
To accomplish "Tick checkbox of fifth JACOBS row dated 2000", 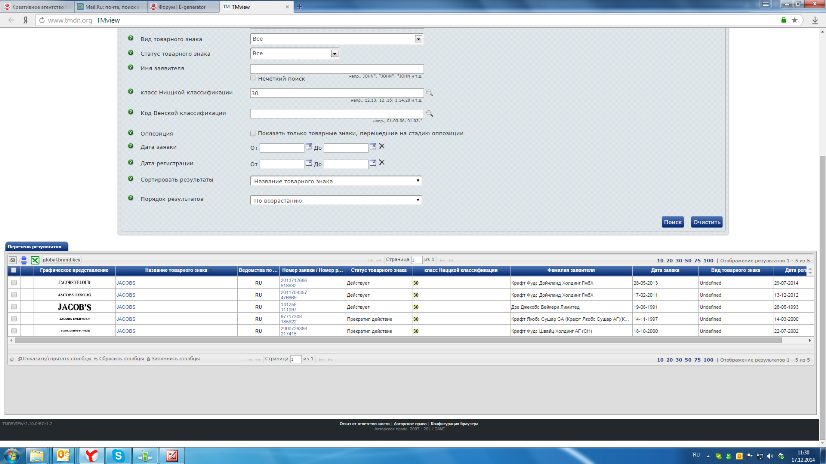I will 14,331.
